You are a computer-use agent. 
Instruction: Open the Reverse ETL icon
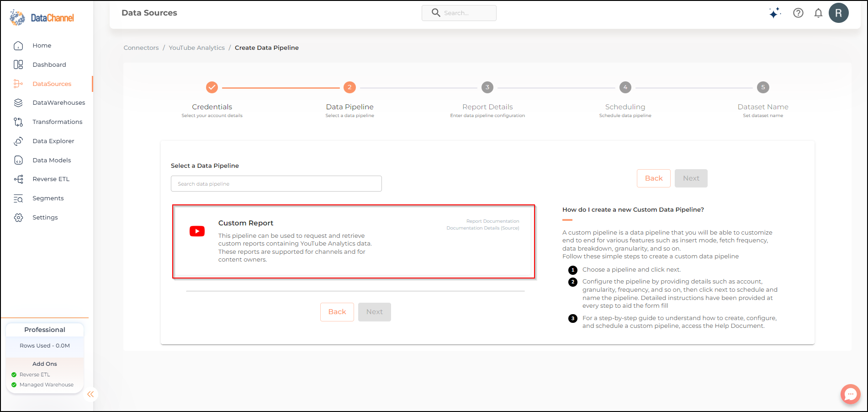click(x=18, y=179)
